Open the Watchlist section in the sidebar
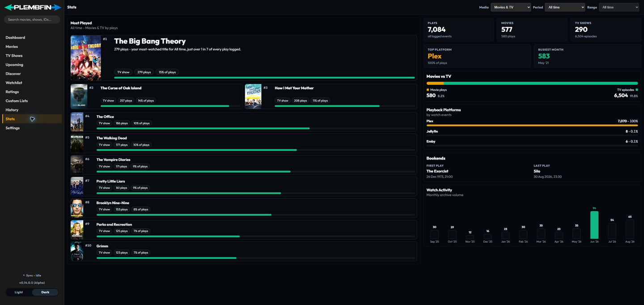 pyautogui.click(x=14, y=83)
